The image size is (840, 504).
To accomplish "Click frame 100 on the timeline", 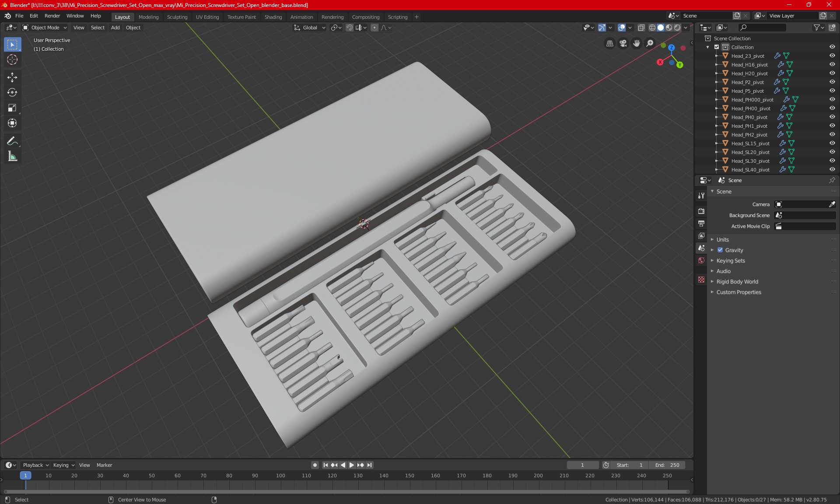I will pyautogui.click(x=280, y=476).
